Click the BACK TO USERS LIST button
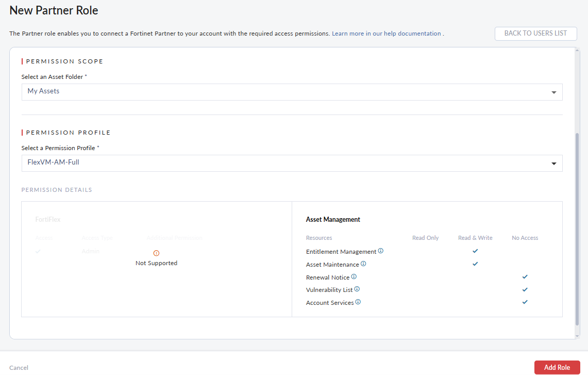Viewport: 588px width, 375px height. [x=535, y=33]
